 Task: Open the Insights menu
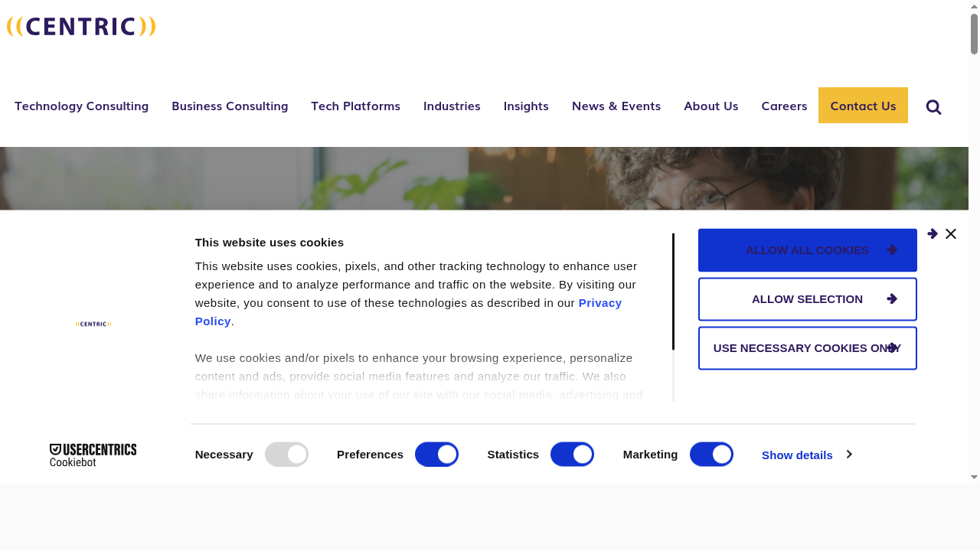pos(526,106)
